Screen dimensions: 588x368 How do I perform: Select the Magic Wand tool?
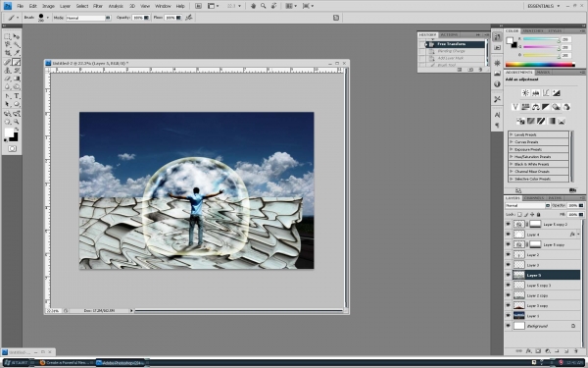(16, 45)
